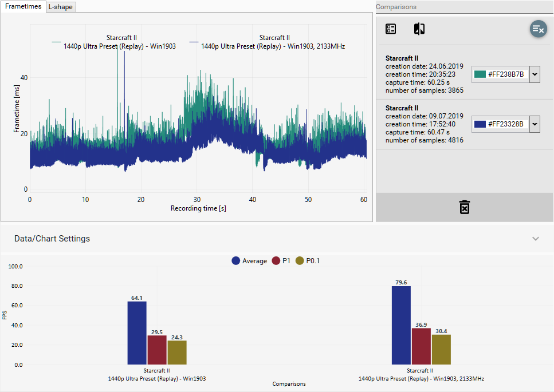Click the 36.9 P1 bar
Viewport: 554px width, 392px height.
coord(421,346)
